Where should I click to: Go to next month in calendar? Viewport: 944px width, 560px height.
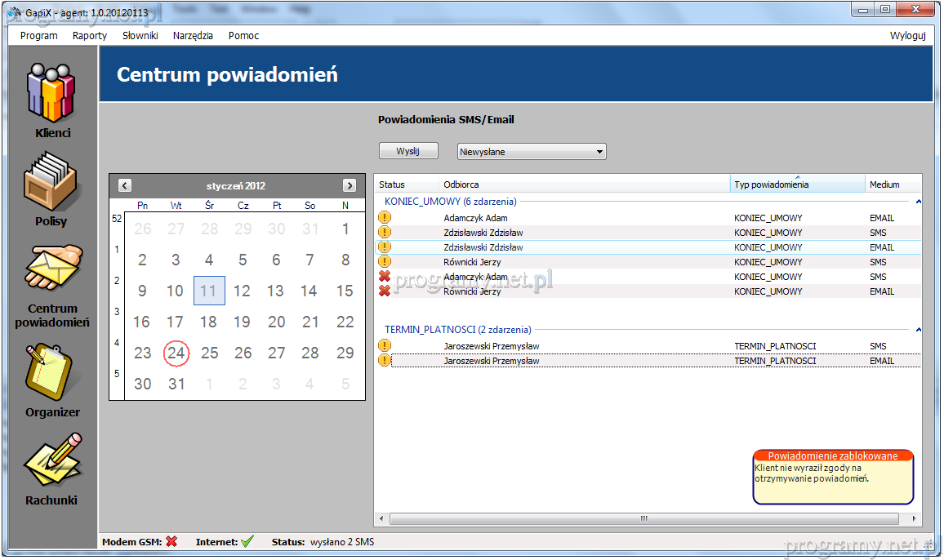[350, 185]
